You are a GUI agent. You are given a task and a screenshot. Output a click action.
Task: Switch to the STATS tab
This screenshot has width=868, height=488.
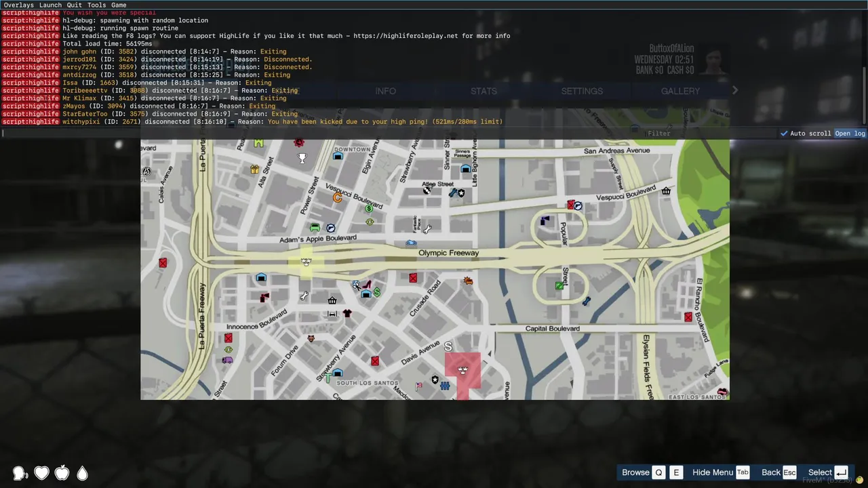pyautogui.click(x=484, y=91)
